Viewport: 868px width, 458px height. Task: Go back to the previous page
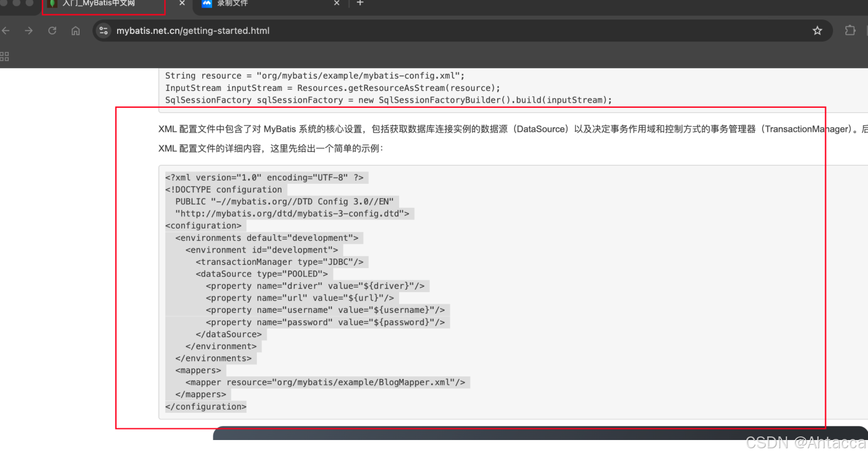tap(6, 31)
